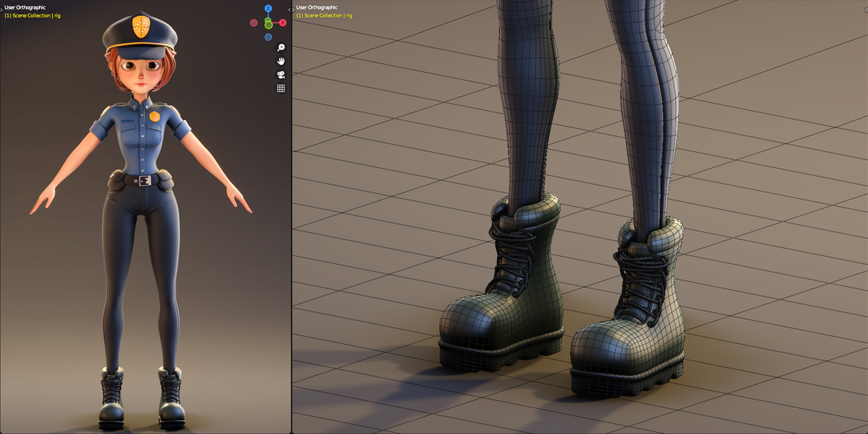Screen dimensions: 868x434
Task: Expand the left viewport toolbar edge arrow
Action: 1,9
